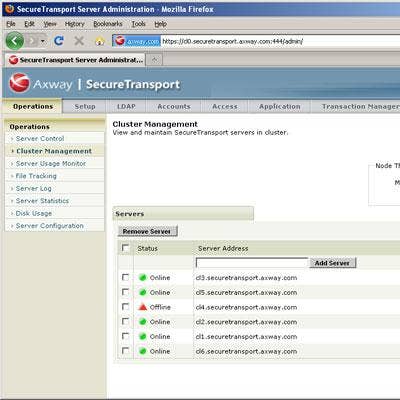Click the Status column header
400x400 pixels.
point(147,248)
